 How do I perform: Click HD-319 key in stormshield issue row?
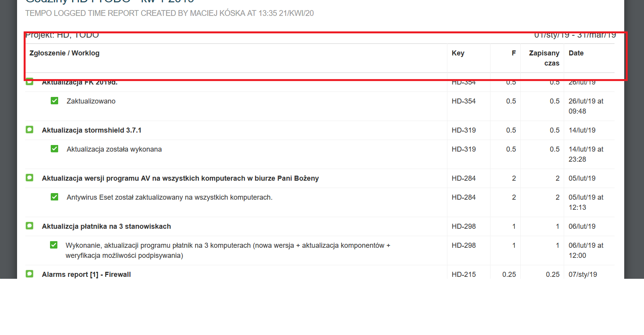[x=463, y=130]
